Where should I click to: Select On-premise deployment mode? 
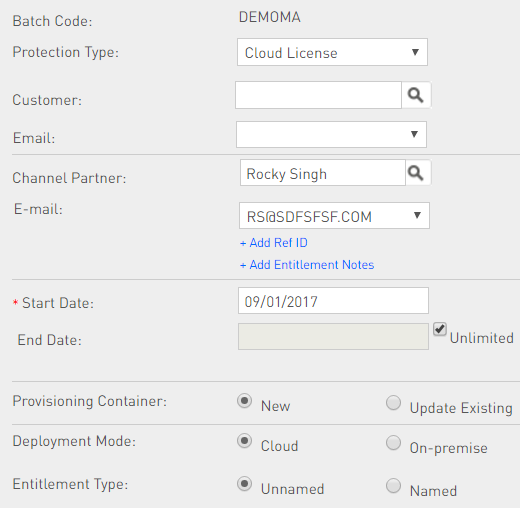pos(393,443)
